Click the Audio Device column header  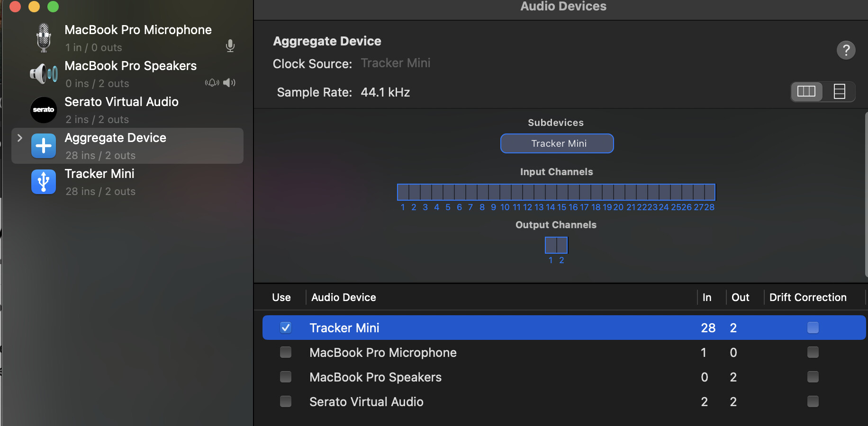(x=344, y=297)
